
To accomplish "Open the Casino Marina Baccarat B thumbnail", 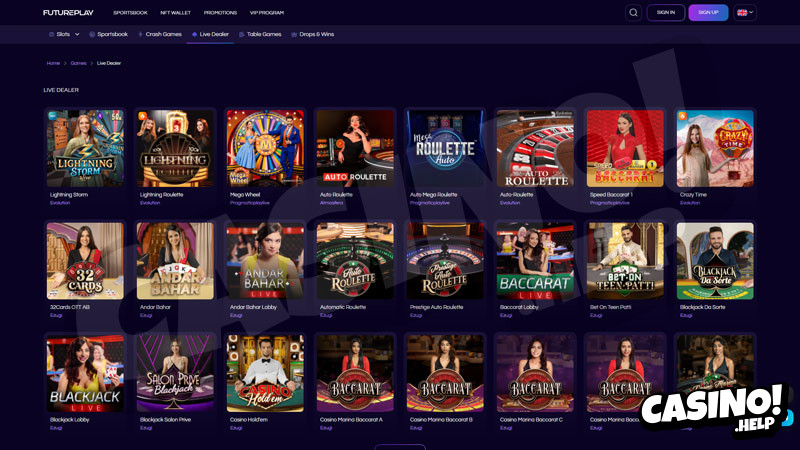I will [445, 373].
